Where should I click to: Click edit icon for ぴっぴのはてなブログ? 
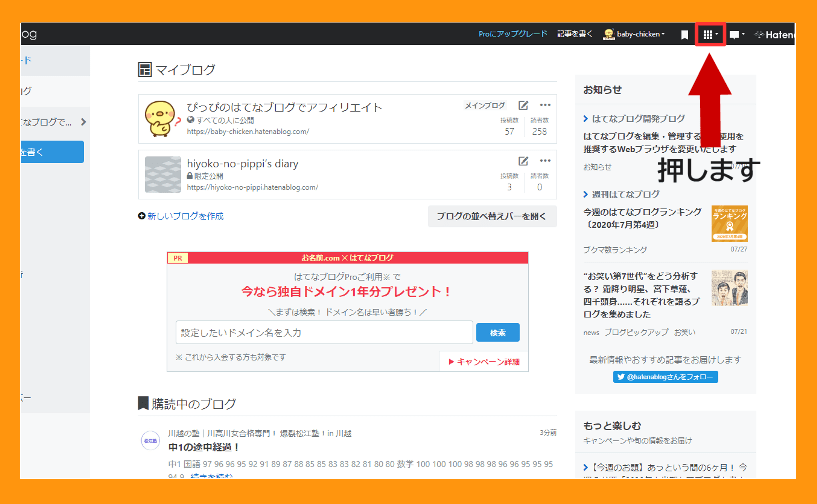click(x=523, y=105)
